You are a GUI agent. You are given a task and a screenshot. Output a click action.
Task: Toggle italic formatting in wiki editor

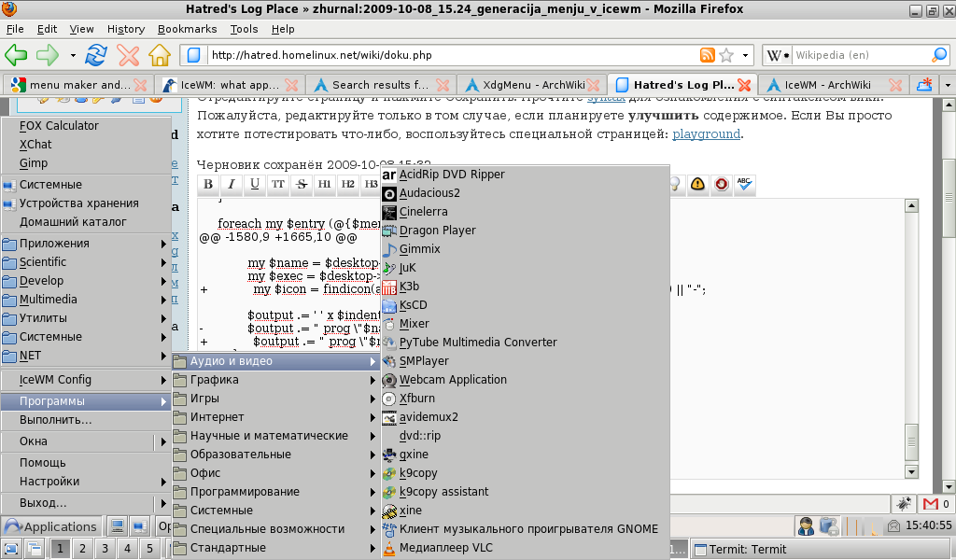(x=232, y=184)
